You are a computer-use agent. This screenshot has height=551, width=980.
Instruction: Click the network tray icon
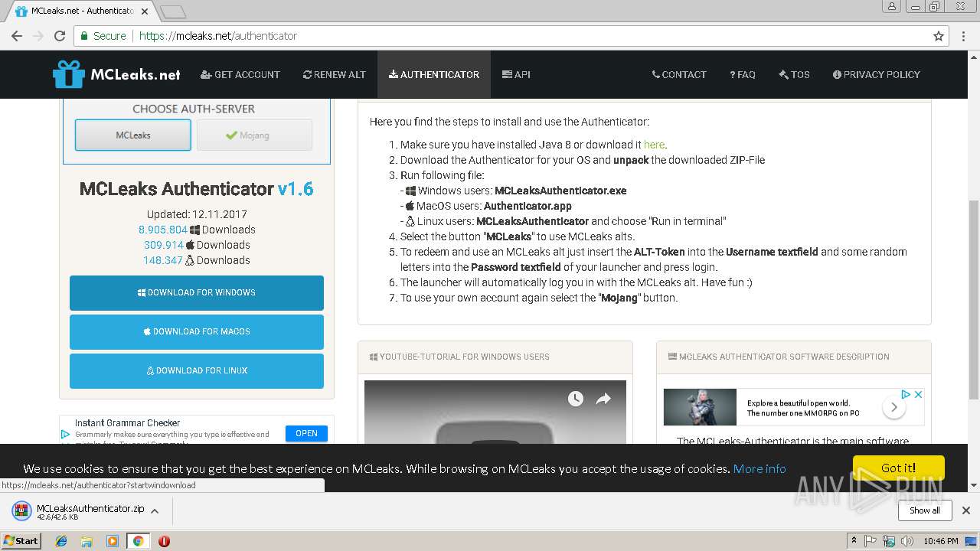[x=889, y=541]
